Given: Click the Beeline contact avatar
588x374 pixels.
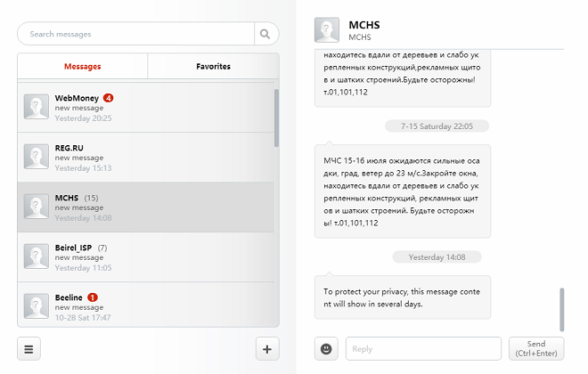Looking at the screenshot, I should coord(37,306).
